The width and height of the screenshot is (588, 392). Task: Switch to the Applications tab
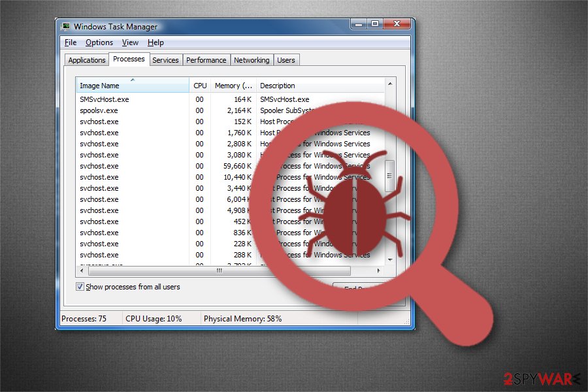87,60
